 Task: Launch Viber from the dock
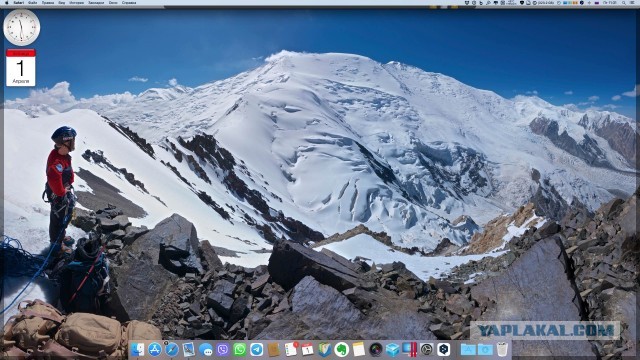[x=223, y=349]
